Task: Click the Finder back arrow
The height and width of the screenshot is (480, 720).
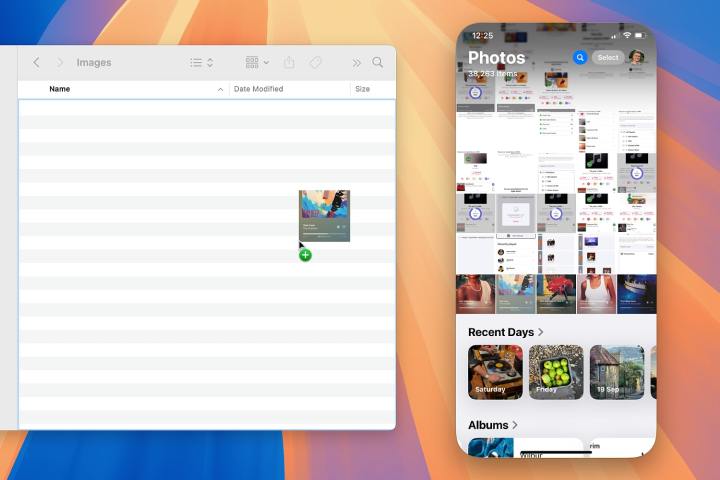Action: click(x=37, y=62)
